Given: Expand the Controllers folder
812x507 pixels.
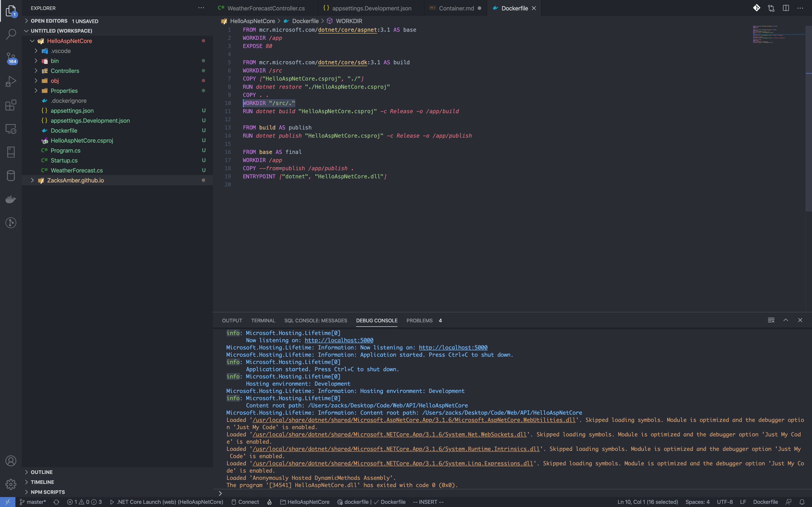Looking at the screenshot, I should tap(65, 71).
